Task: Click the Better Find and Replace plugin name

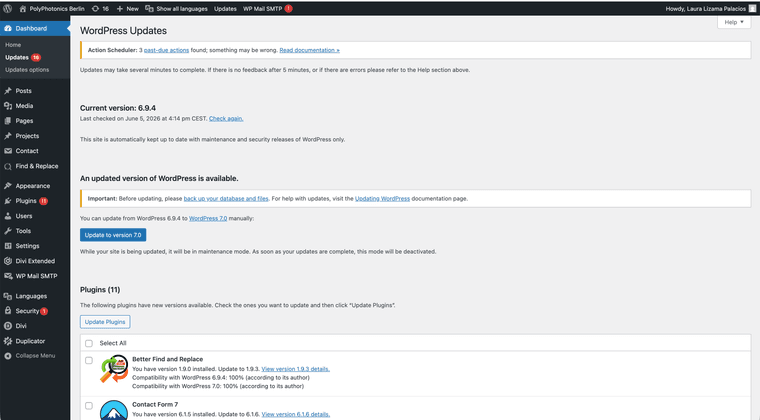Action: tap(168, 359)
